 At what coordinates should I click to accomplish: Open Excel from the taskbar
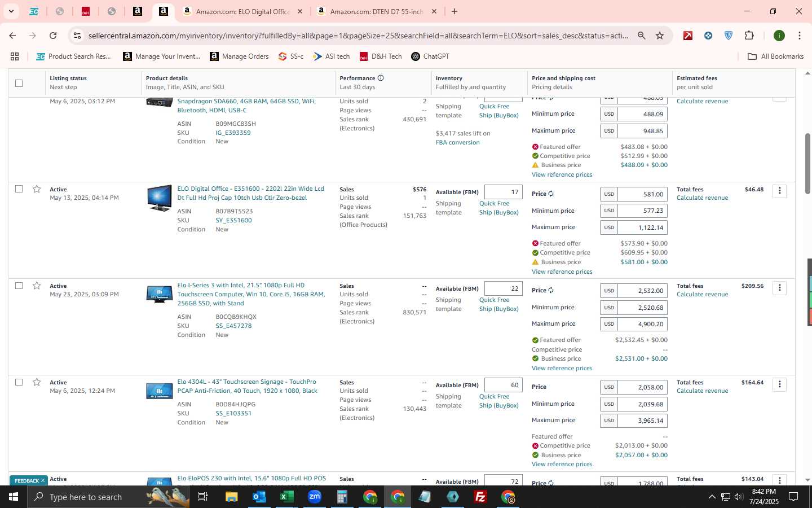pos(286,497)
